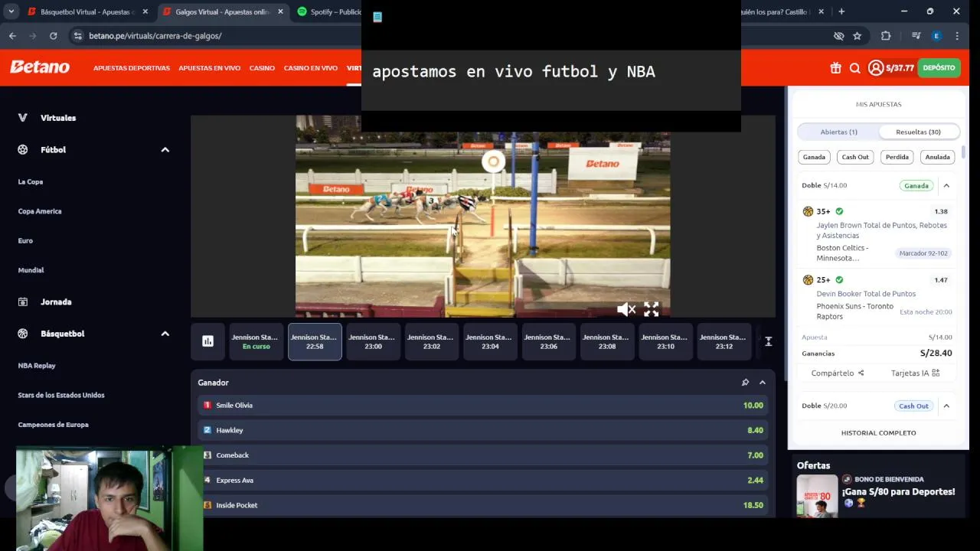Collapse the Básquetbol sidebar section
The width and height of the screenshot is (980, 551).
pos(165,334)
